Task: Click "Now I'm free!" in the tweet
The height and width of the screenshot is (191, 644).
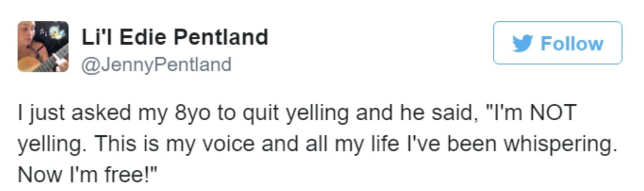Action: tap(87, 175)
